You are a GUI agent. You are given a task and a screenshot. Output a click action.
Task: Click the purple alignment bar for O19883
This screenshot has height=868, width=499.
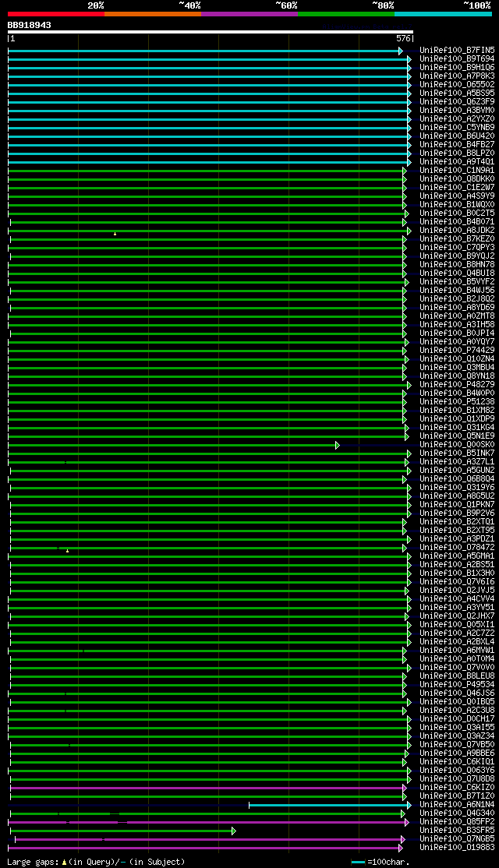click(x=205, y=848)
